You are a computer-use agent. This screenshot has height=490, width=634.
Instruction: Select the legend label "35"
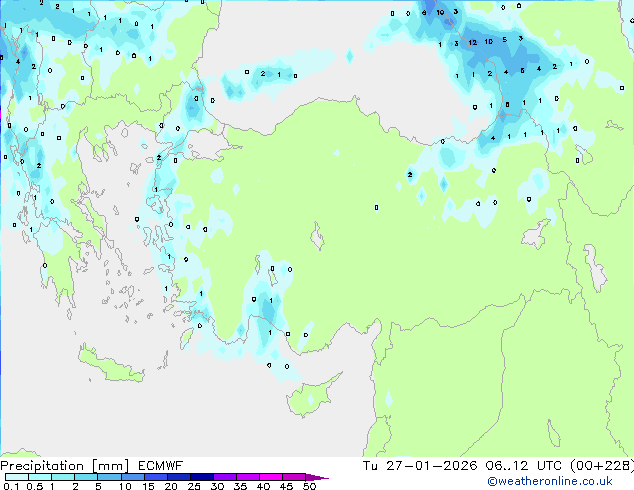[x=241, y=486]
